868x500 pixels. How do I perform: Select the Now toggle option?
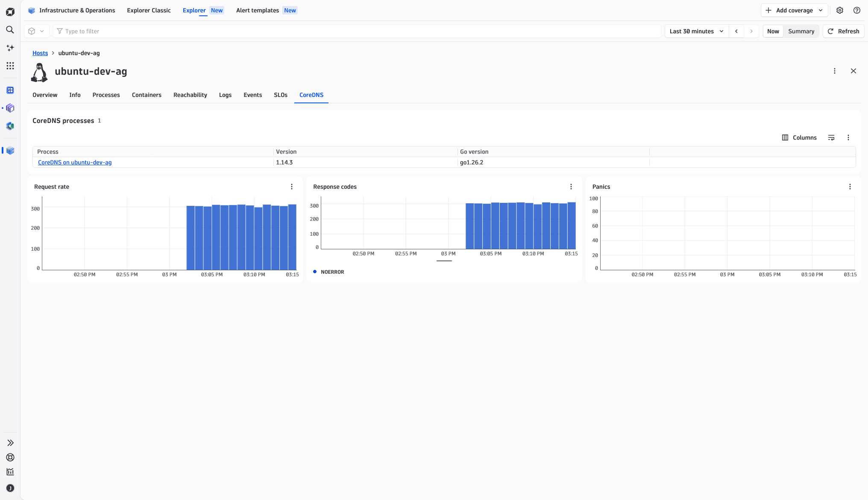click(773, 31)
